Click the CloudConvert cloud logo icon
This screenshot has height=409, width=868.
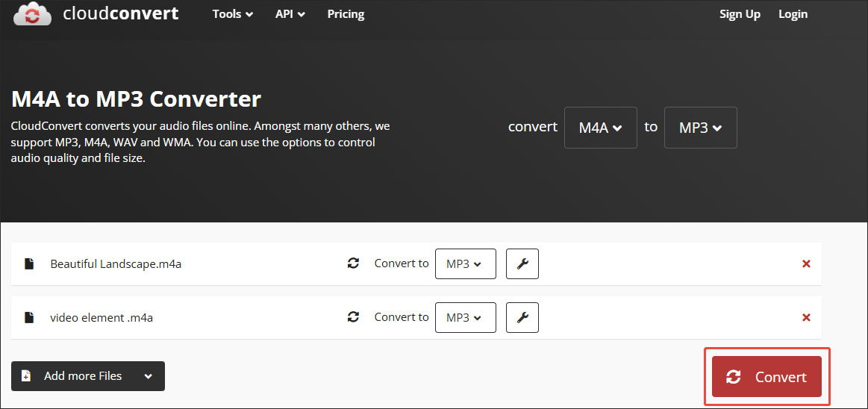32,14
